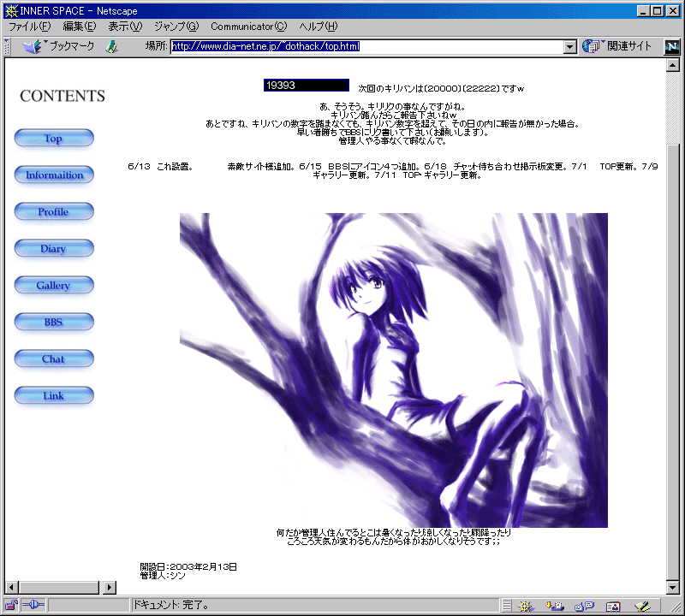The width and height of the screenshot is (685, 616).
Task: Open Newsgroups speech bubbles icon in component bar
Action: [x=584, y=606]
